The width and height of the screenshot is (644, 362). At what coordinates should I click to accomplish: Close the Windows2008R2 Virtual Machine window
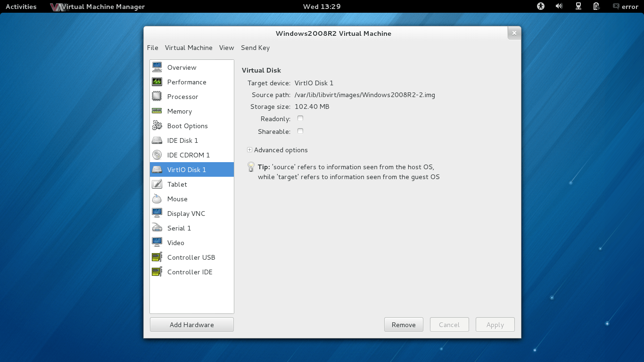click(x=514, y=33)
